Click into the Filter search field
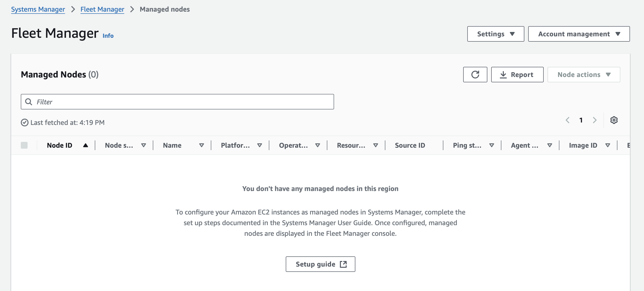 tap(177, 102)
